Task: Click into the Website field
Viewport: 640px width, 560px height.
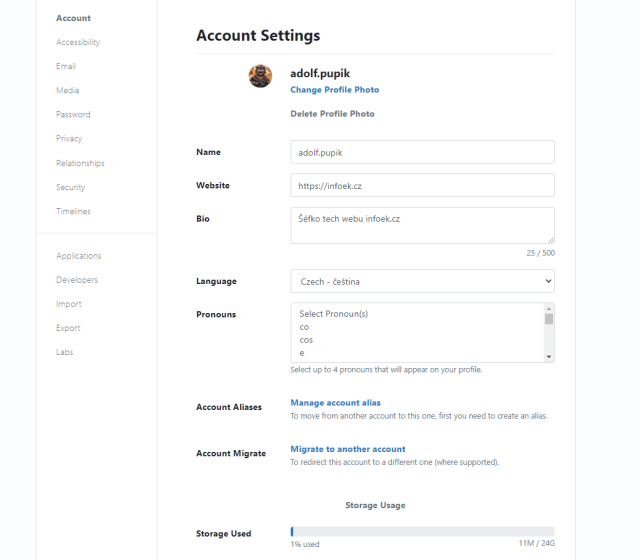Action: (422, 186)
